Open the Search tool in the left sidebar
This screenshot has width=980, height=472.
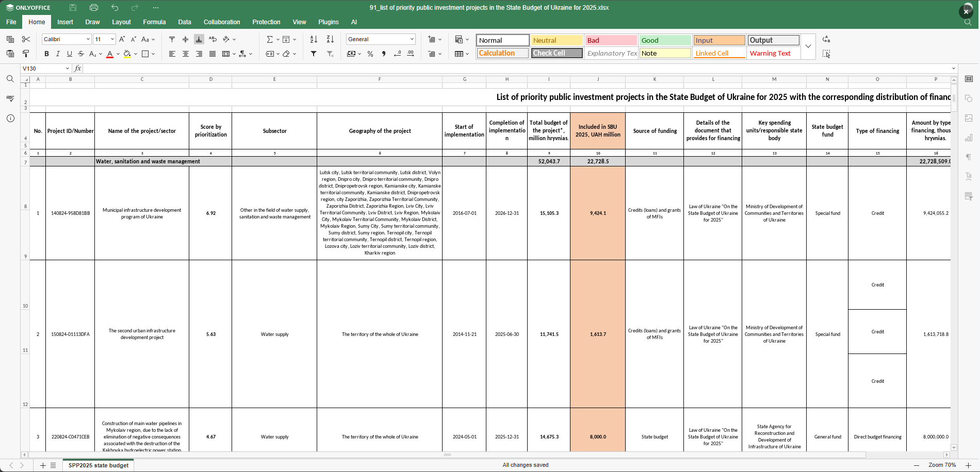point(10,79)
